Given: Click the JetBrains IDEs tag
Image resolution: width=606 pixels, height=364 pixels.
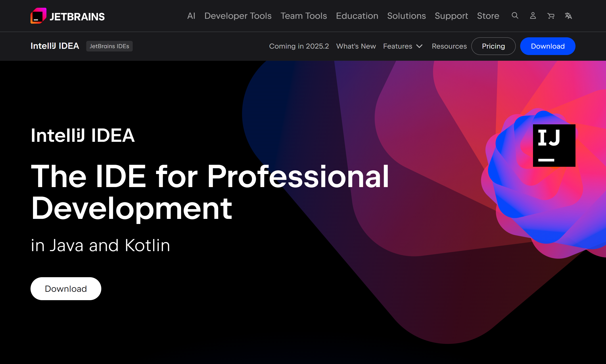Looking at the screenshot, I should point(109,46).
